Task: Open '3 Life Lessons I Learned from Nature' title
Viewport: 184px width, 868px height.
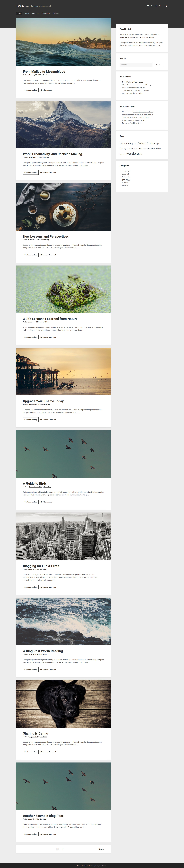Action: click(50, 319)
